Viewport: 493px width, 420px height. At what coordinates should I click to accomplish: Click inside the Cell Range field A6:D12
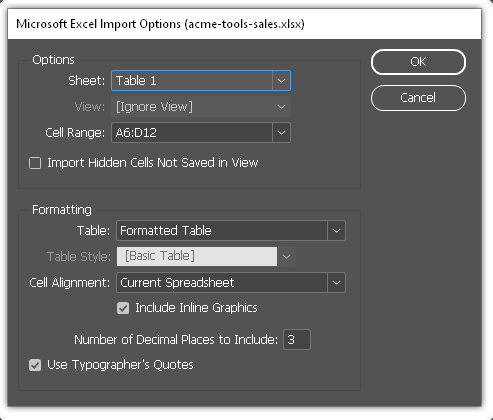192,133
